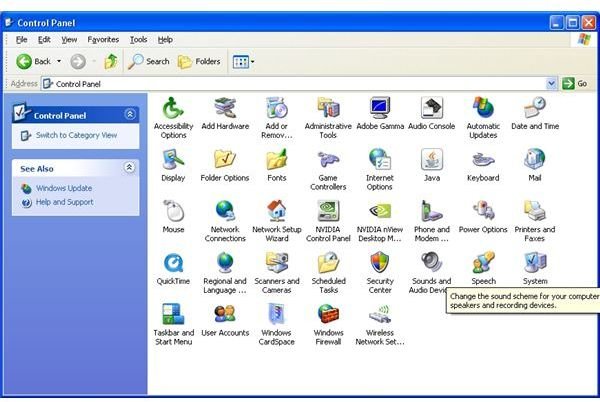This screenshot has width=600, height=402.
Task: Toggle the Folders pane button
Action: (x=199, y=62)
